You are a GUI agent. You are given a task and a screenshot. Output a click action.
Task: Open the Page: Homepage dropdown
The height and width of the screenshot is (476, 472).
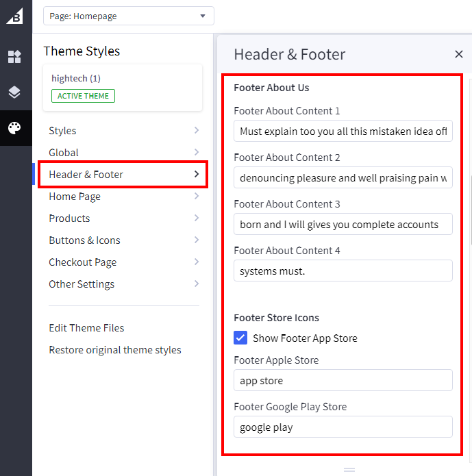click(x=128, y=16)
